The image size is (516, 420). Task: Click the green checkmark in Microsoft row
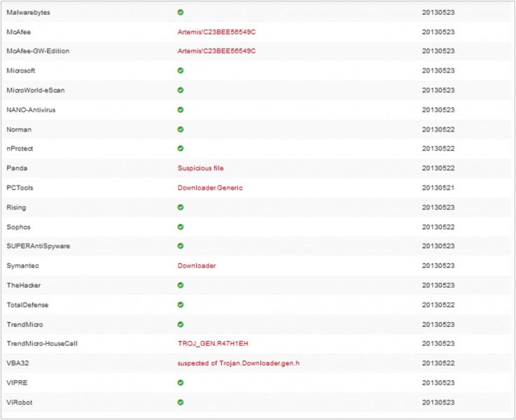coord(180,71)
